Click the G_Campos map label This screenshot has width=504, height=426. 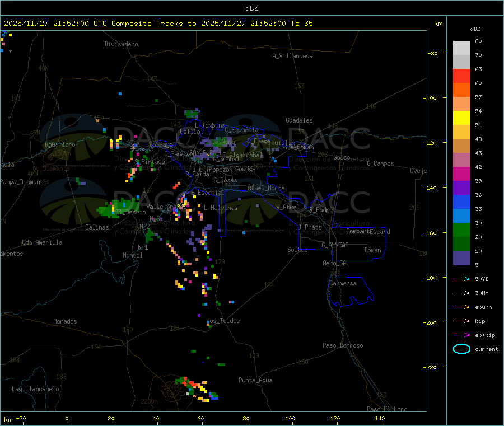point(381,163)
